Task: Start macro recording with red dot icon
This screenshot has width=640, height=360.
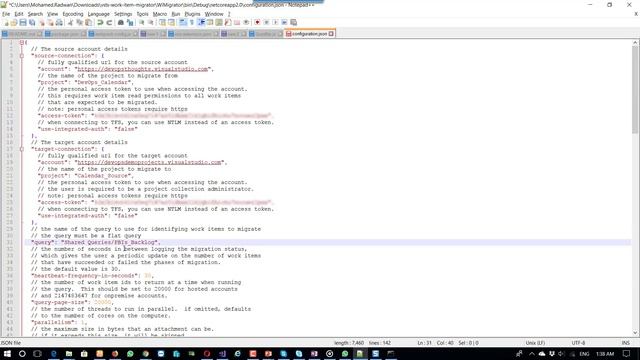Action: point(258,22)
